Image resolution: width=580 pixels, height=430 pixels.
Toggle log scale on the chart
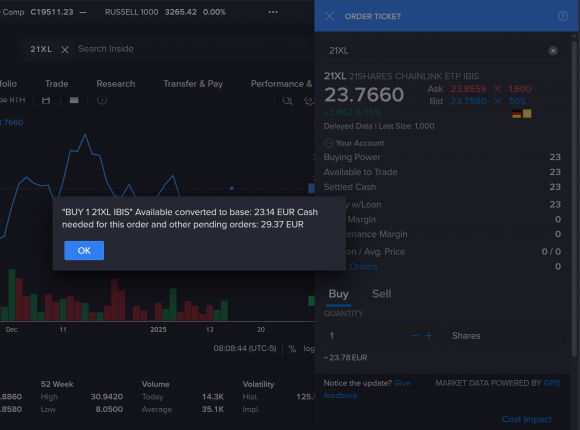309,349
